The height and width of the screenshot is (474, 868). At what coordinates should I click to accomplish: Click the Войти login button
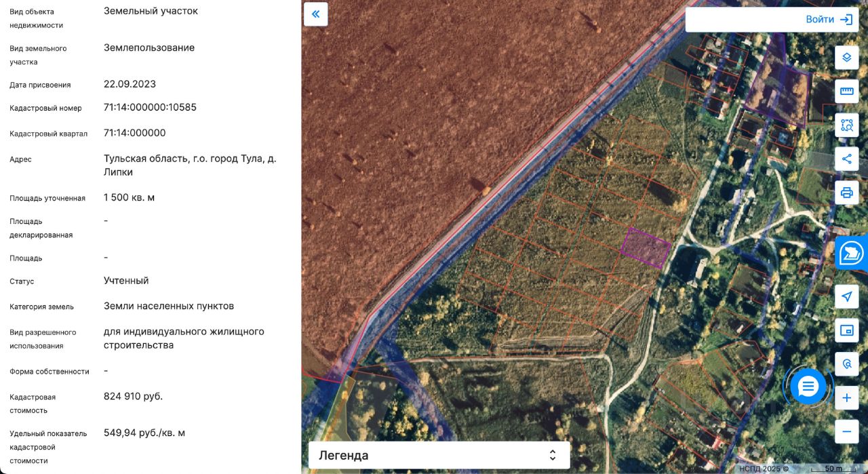pyautogui.click(x=772, y=20)
